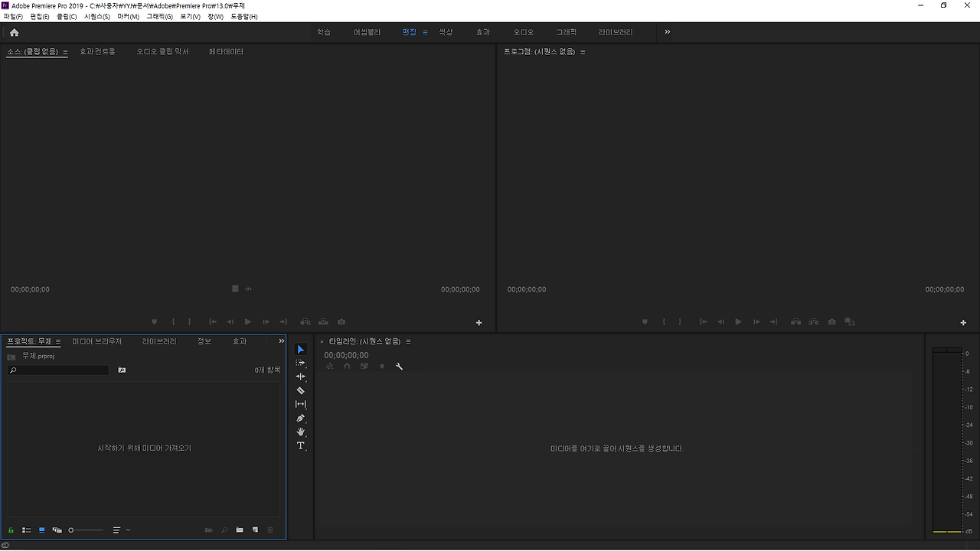The height and width of the screenshot is (551, 980).
Task: Click Insert button in Source monitor
Action: point(305,322)
